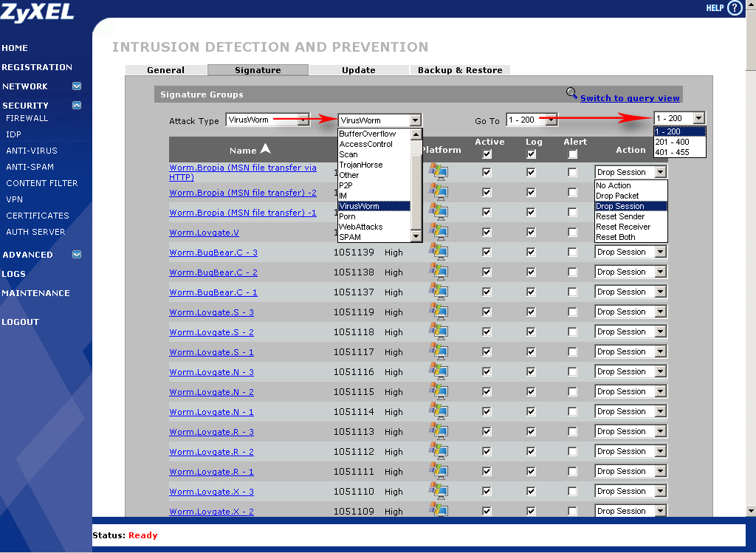The width and height of the screenshot is (756, 553).
Task: Click the ZyXEL logo
Action: pyautogui.click(x=37, y=12)
